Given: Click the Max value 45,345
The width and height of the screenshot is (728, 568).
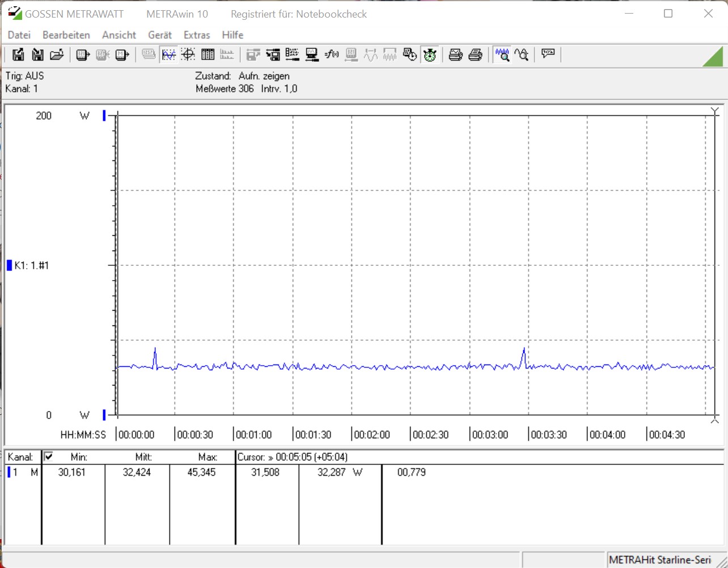Looking at the screenshot, I should pos(201,472).
